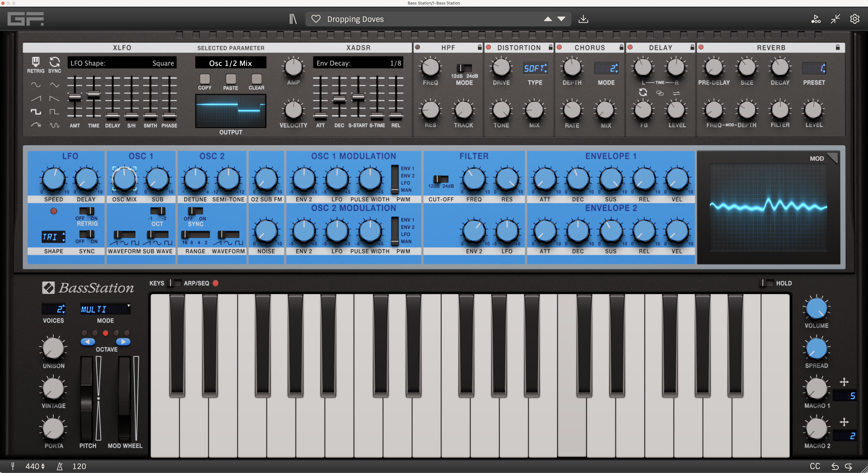Screen dimensions: 868x473
Task: Open the preset library browser icon
Action: pyautogui.click(x=293, y=19)
